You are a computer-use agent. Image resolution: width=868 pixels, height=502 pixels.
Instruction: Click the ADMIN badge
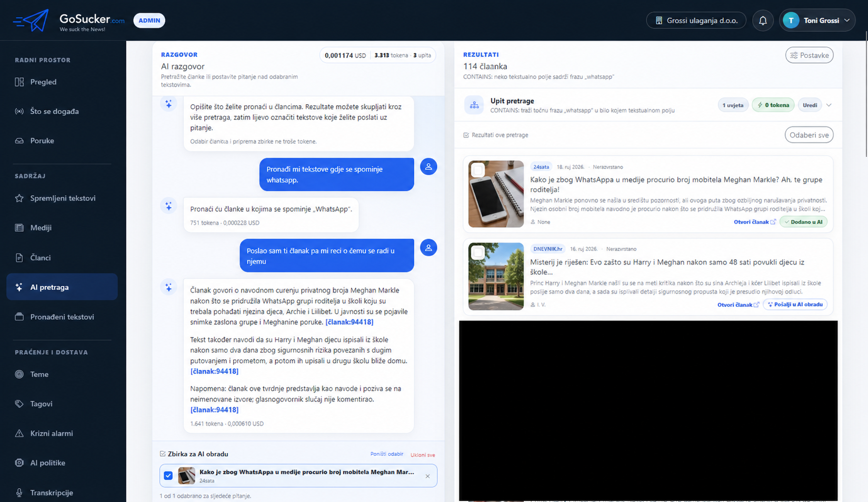[x=149, y=21]
